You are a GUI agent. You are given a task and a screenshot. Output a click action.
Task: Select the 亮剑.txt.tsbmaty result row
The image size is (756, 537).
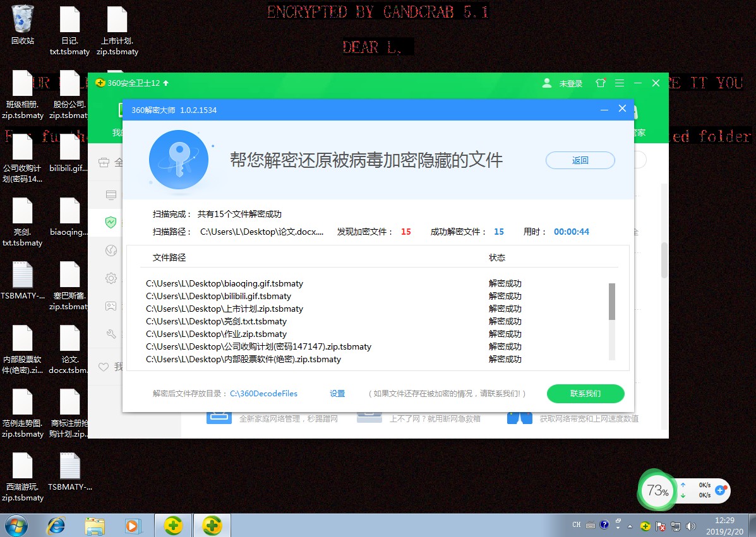(333, 321)
